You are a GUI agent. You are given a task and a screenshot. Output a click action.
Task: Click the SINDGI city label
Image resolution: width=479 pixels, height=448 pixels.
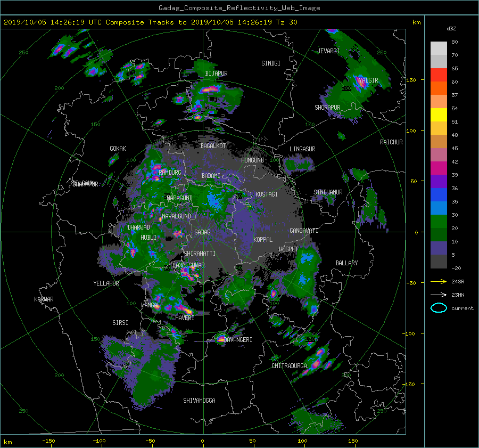[x=271, y=63]
